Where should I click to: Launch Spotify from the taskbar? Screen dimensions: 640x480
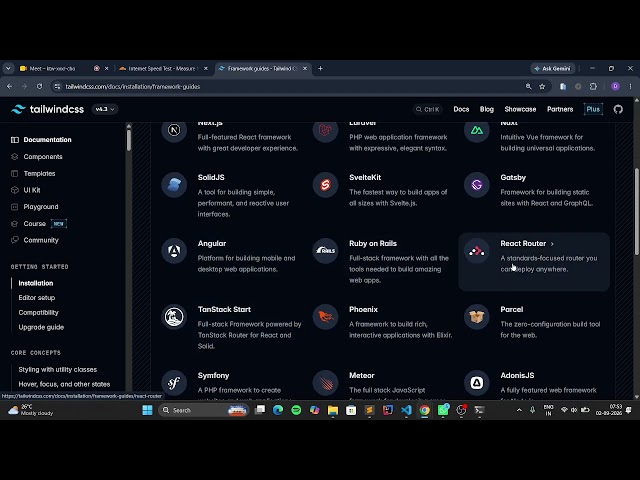tap(296, 410)
